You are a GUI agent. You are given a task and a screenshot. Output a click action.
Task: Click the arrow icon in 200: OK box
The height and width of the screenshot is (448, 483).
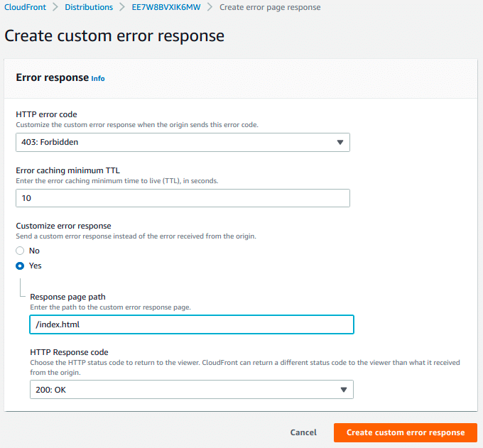click(342, 389)
